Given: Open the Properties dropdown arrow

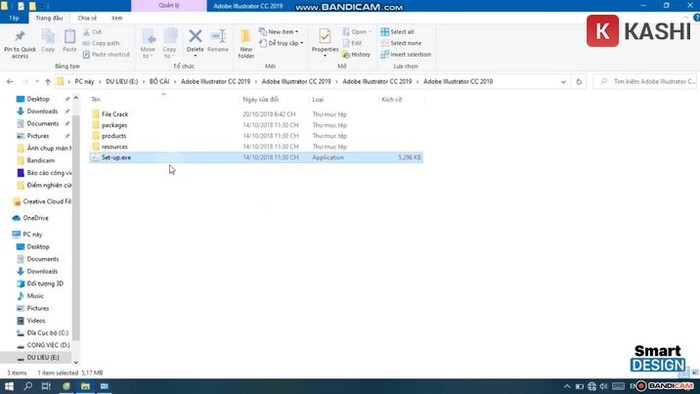Looking at the screenshot, I should click(x=325, y=56).
